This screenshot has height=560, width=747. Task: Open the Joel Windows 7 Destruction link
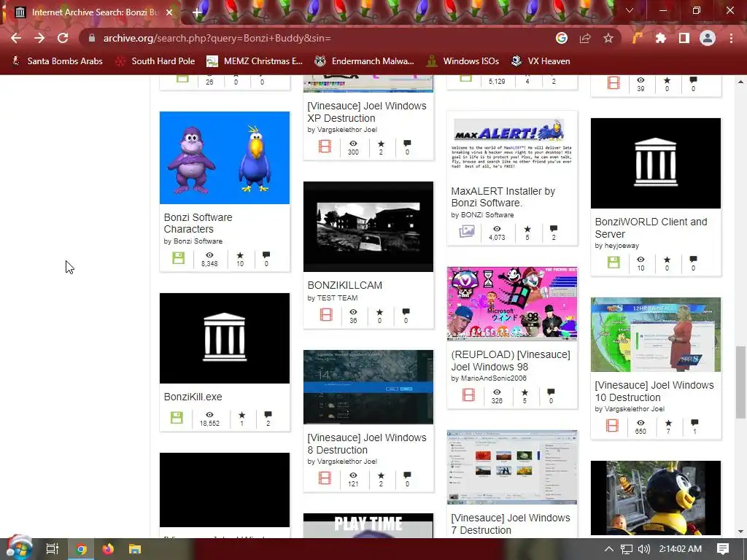point(511,524)
